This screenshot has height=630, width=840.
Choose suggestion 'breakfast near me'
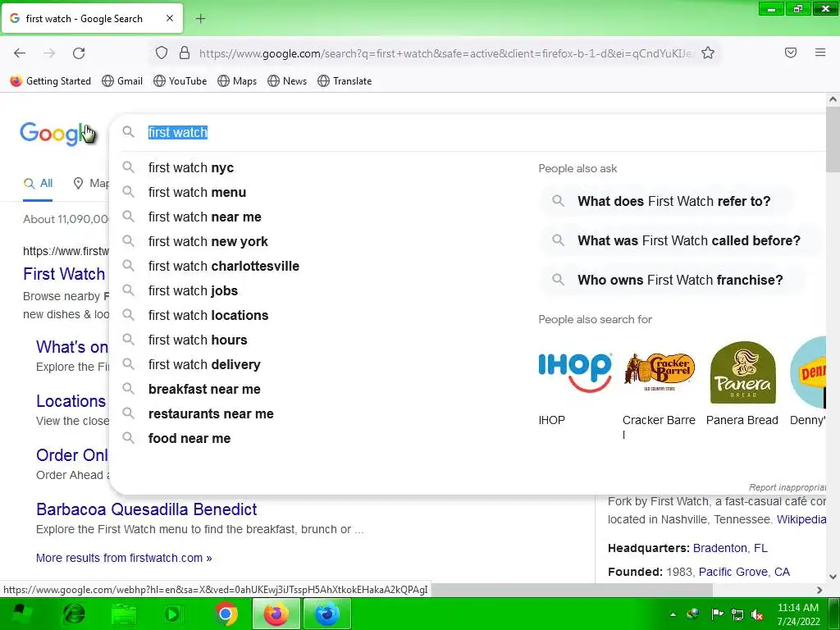pyautogui.click(x=204, y=390)
